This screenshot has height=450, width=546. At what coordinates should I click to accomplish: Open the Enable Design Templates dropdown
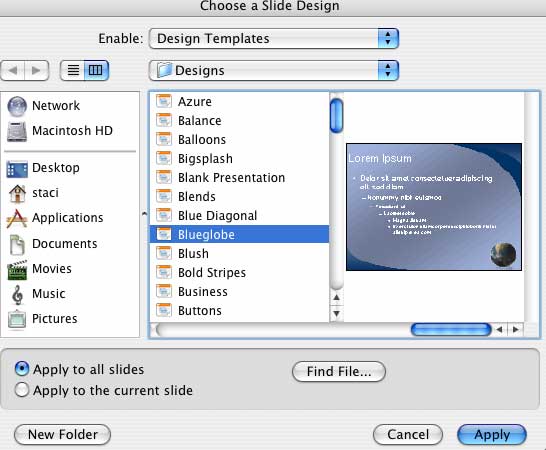coord(274,38)
